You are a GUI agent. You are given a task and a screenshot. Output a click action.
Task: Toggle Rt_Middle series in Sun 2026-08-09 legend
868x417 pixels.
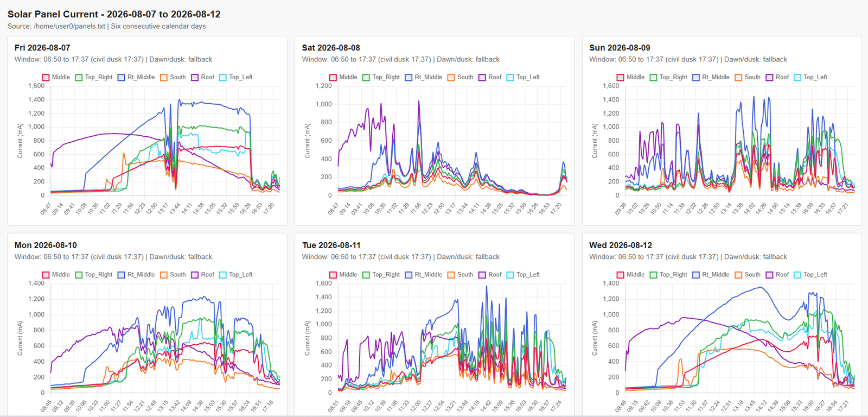(x=711, y=77)
